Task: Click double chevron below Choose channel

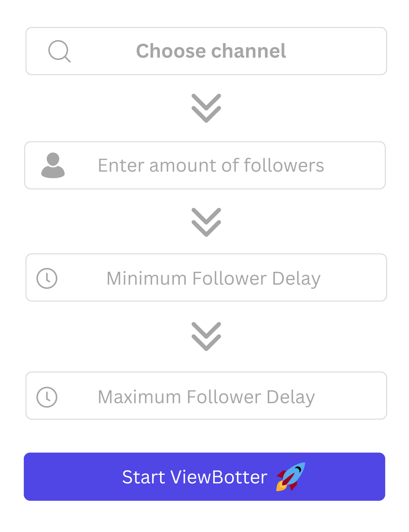Action: click(x=206, y=108)
